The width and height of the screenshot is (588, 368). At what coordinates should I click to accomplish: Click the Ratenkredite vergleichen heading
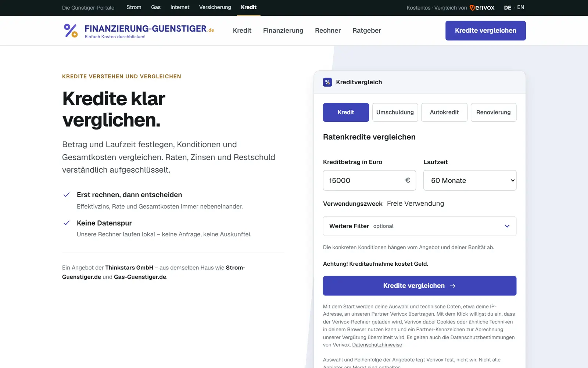click(x=369, y=137)
